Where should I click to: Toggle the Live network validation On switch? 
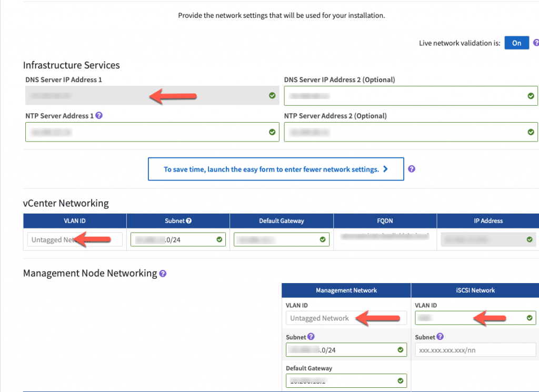point(516,43)
